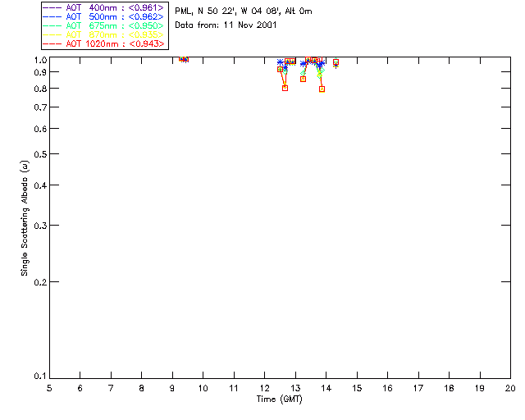Click the x-axis hour label 11
Viewport: 525px width, 420px height.
tap(234, 388)
